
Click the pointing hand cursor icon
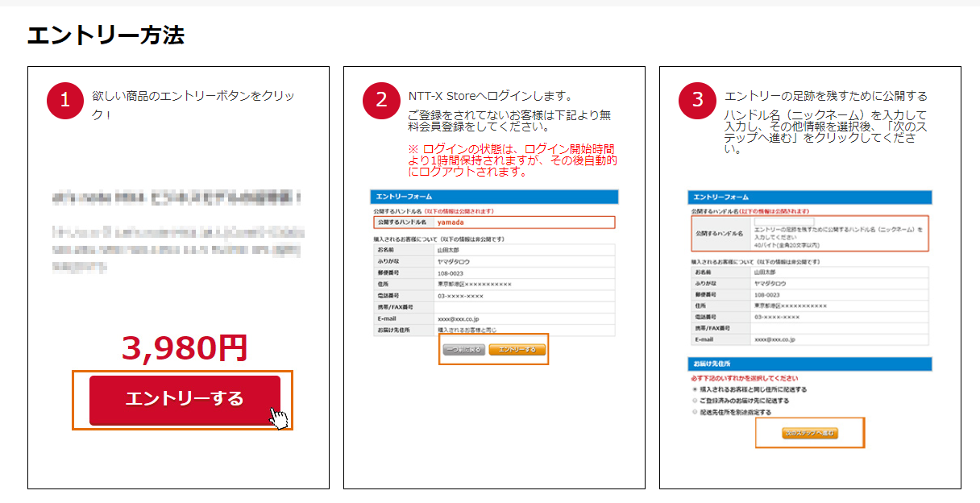click(x=279, y=418)
